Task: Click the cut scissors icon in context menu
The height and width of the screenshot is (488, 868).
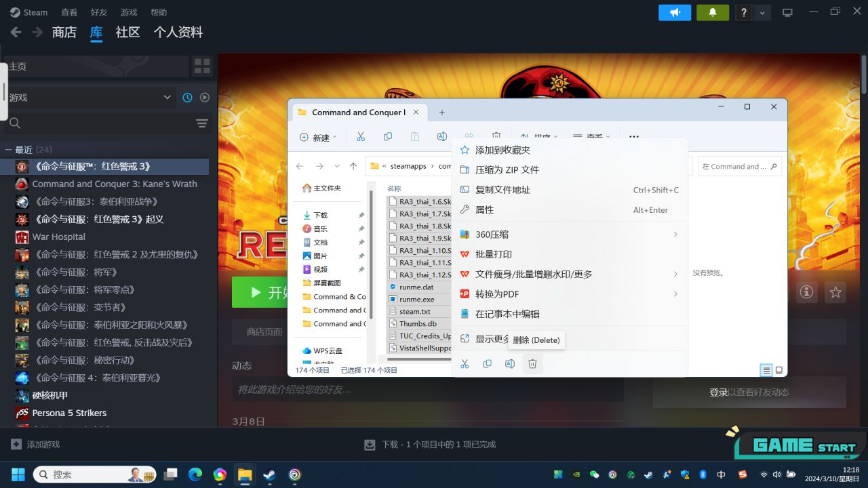Action: [x=465, y=364]
